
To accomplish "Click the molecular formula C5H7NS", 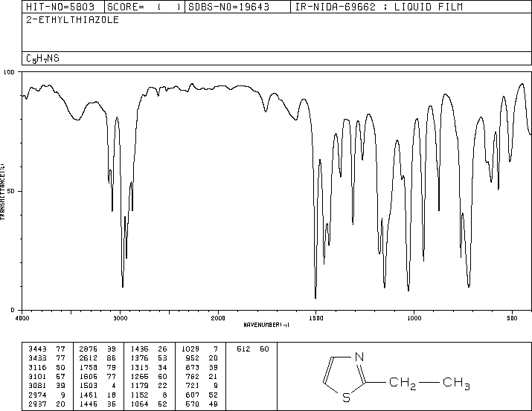I will pos(42,59).
